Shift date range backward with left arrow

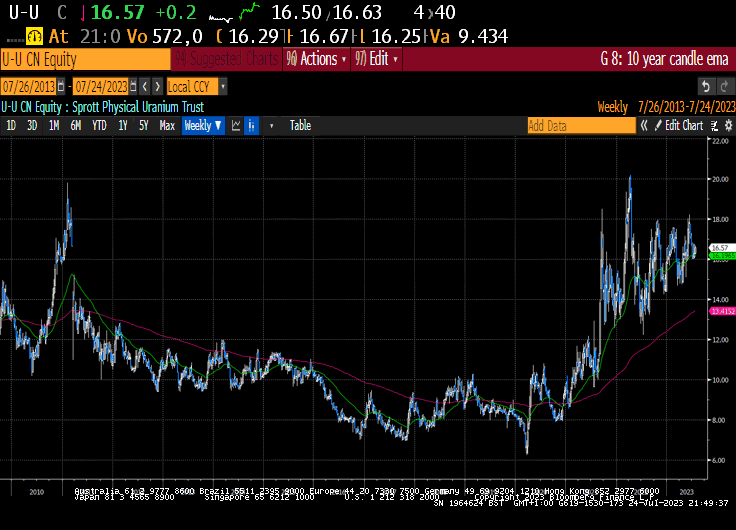[145, 87]
